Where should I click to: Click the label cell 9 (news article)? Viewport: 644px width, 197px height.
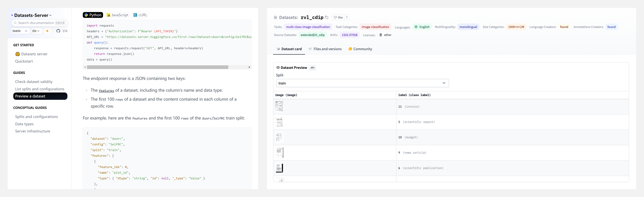pyautogui.click(x=512, y=153)
